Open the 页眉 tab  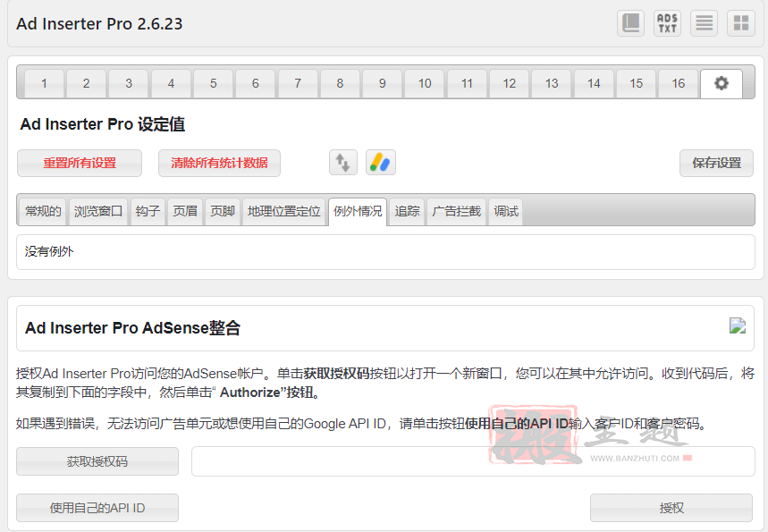click(185, 212)
